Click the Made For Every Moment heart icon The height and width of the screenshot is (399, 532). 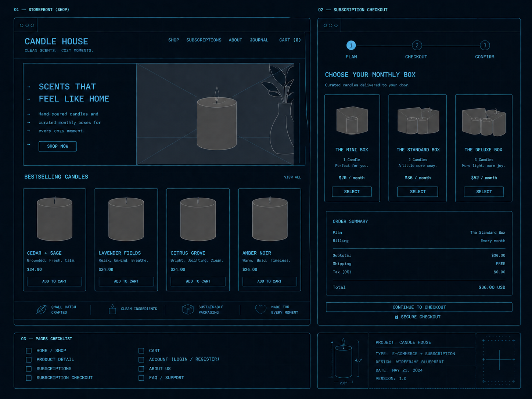pyautogui.click(x=260, y=309)
